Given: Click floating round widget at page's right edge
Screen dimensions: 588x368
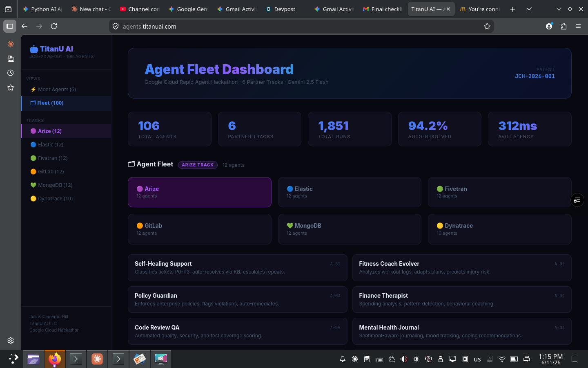Looking at the screenshot, I should pyautogui.click(x=577, y=200).
